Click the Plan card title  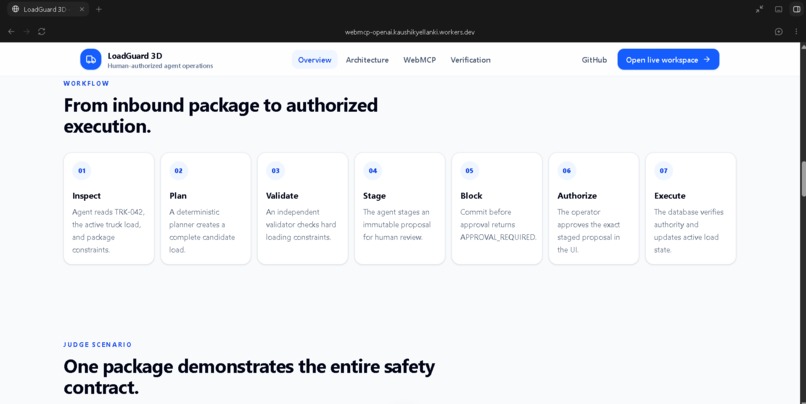click(178, 196)
